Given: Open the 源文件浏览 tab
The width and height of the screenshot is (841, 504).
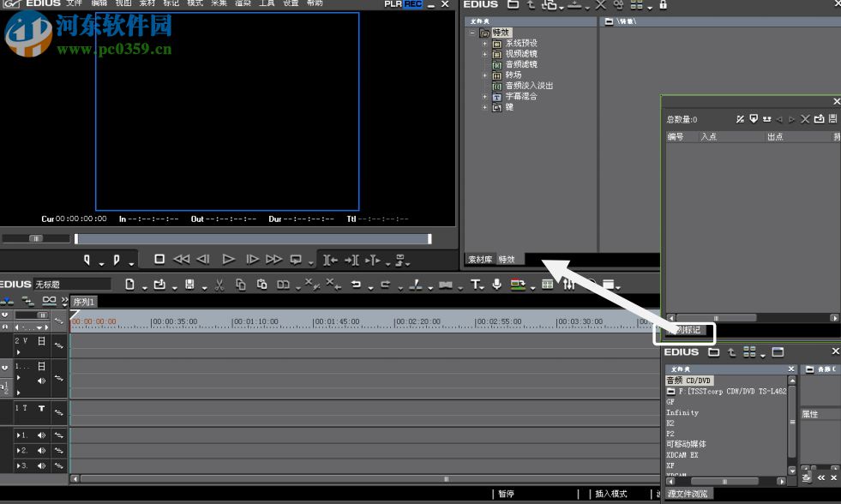Looking at the screenshot, I should point(688,494).
